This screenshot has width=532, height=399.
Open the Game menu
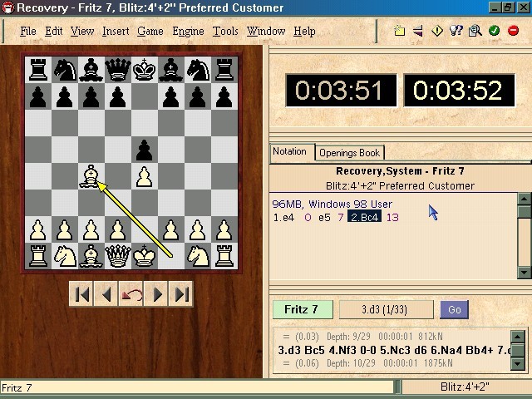tap(150, 32)
